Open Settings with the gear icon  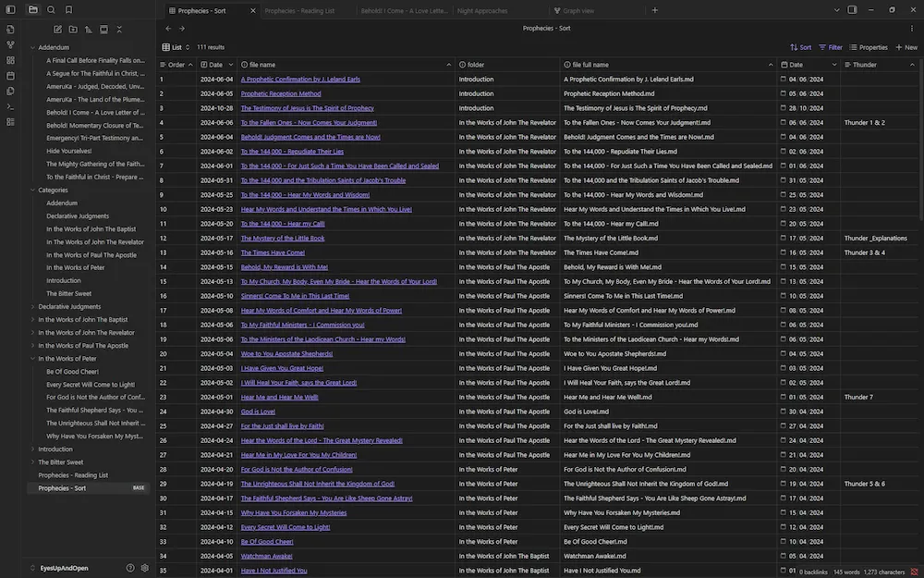click(144, 568)
